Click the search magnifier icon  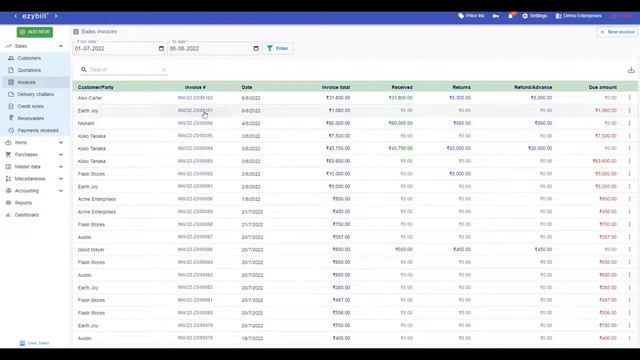point(84,70)
